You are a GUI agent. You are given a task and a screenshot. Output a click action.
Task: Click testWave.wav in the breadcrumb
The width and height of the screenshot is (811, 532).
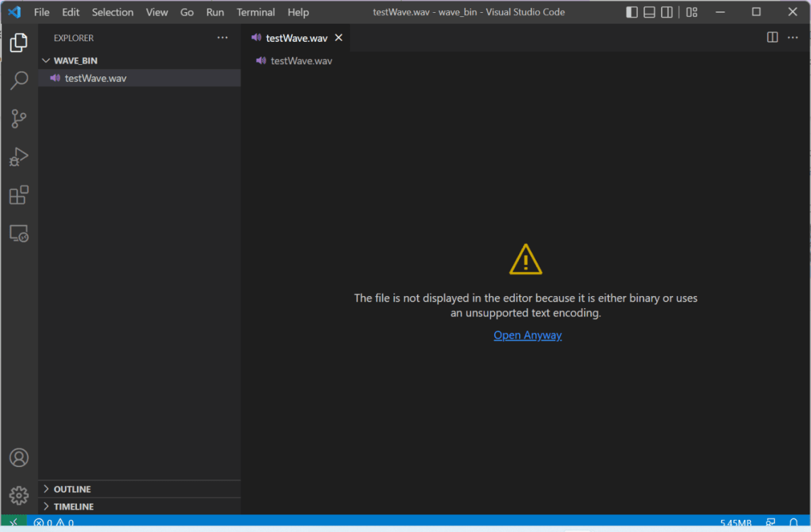pos(301,61)
